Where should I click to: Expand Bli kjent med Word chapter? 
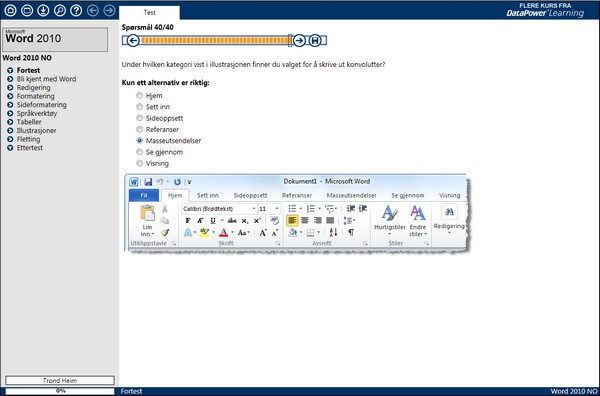[10, 79]
